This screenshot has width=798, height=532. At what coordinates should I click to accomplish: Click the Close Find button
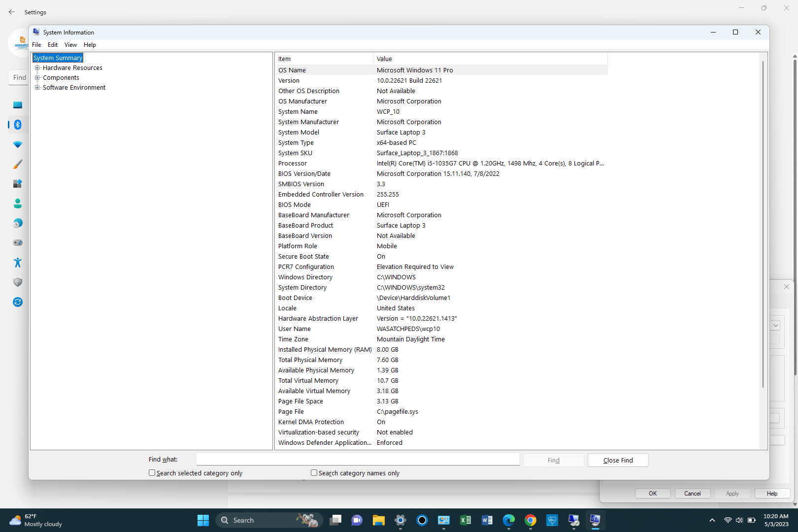(x=618, y=460)
